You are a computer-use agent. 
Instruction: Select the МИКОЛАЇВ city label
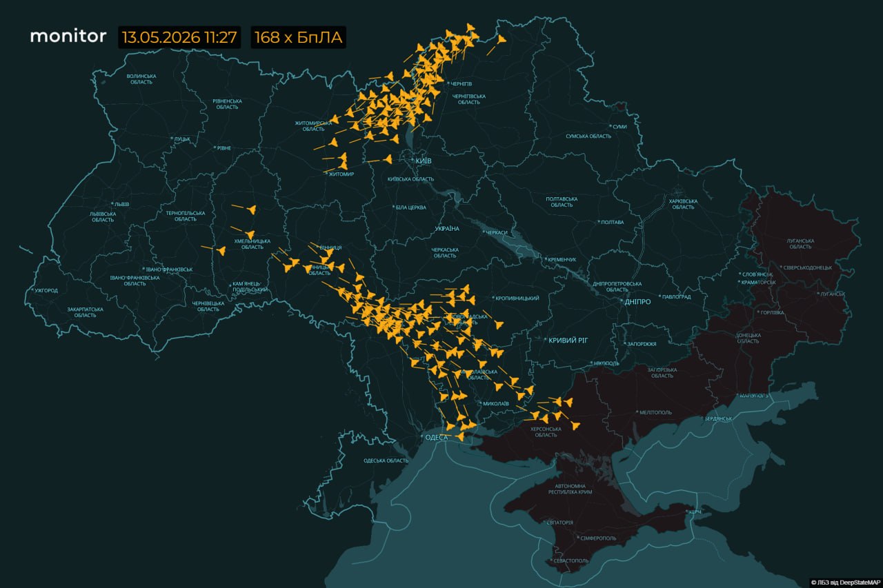pyautogui.click(x=496, y=403)
